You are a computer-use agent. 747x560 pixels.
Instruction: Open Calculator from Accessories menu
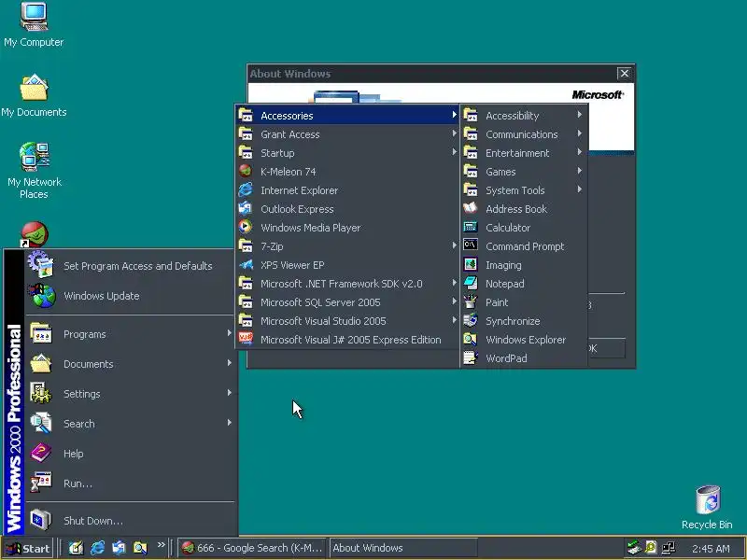coord(523,228)
